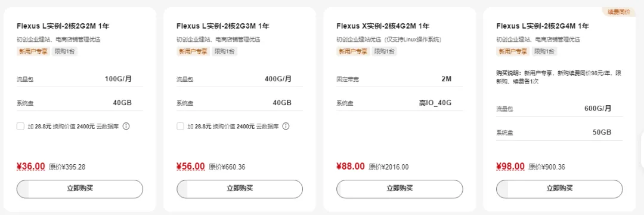Enable 28.8元 database add-on for 2核2G2M
The width and height of the screenshot is (644, 215).
(20, 126)
